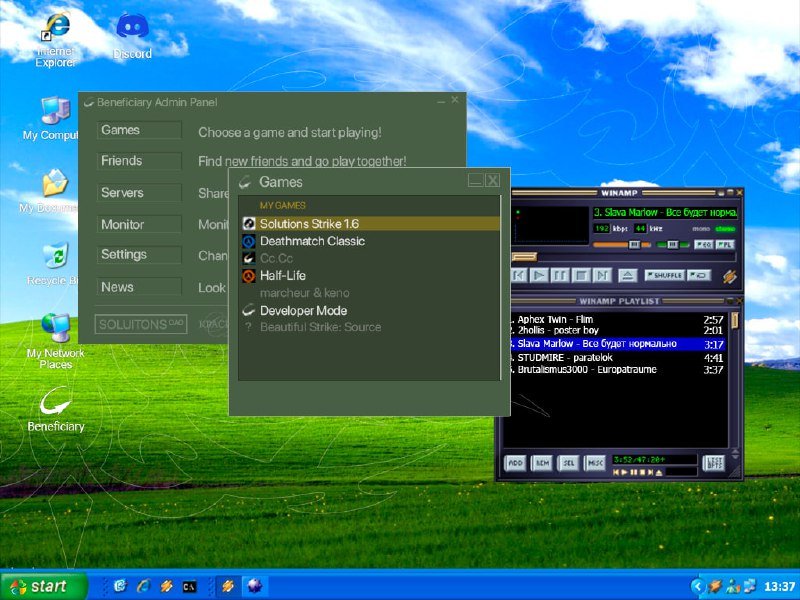This screenshot has width=800, height=600.
Task: Switch to purple orb app on taskbar
Action: coord(254,586)
